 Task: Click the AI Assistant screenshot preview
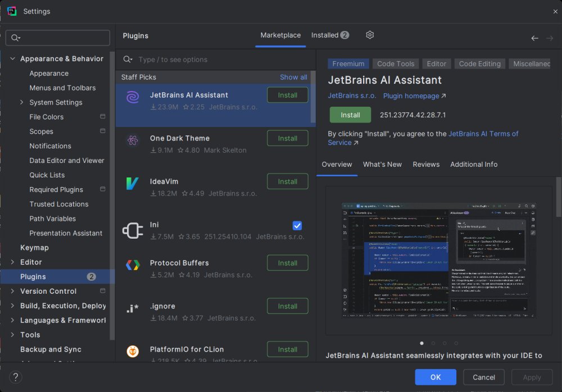point(439,261)
